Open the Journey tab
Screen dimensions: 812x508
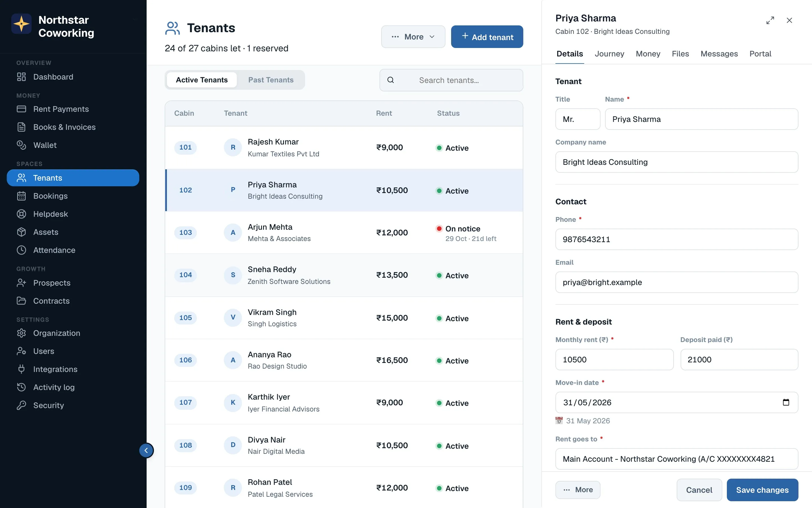609,54
